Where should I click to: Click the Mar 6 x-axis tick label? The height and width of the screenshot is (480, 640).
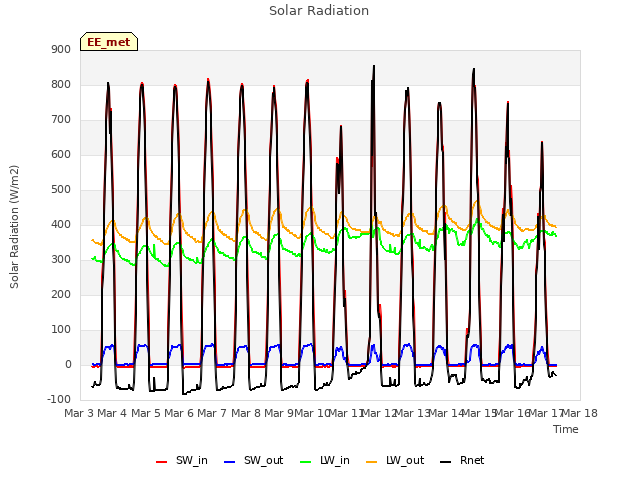coord(179,413)
